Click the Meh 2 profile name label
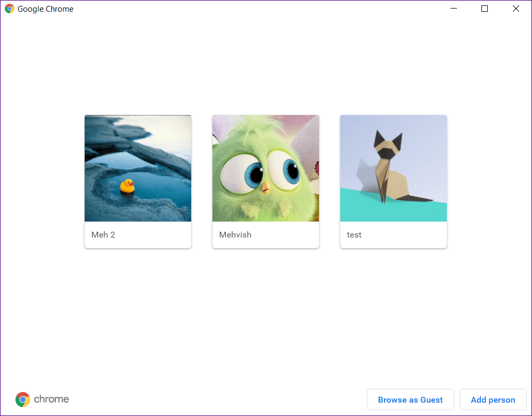 point(103,235)
